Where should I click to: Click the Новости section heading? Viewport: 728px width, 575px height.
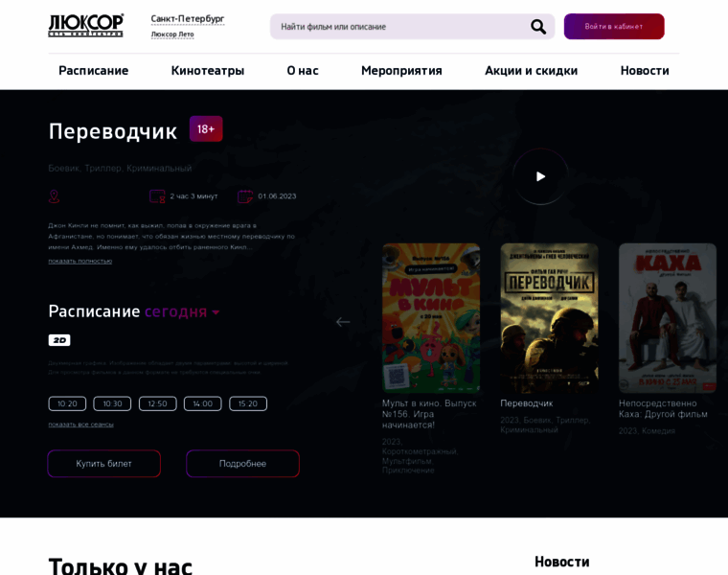[561, 562]
